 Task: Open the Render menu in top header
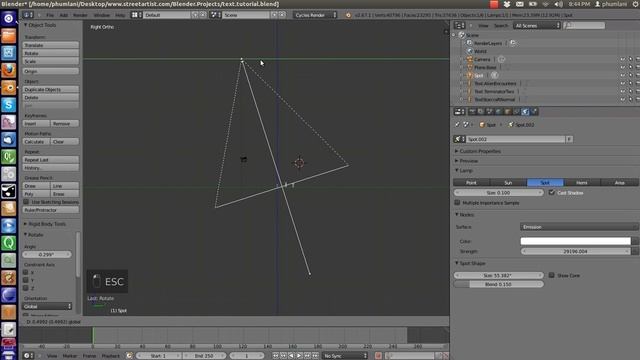pos(80,15)
